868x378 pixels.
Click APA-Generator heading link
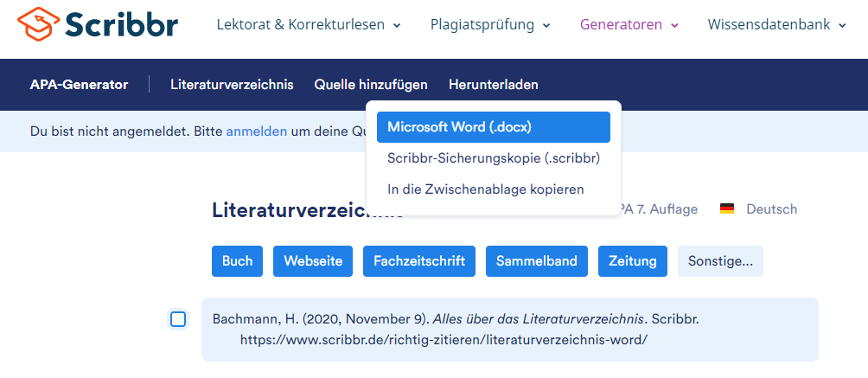click(x=79, y=85)
